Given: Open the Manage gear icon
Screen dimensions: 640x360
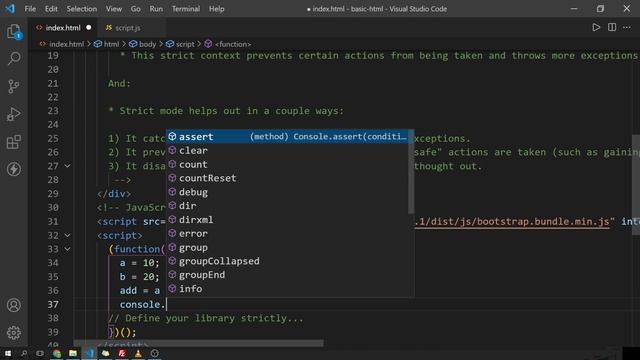Looking at the screenshot, I should pyautogui.click(x=14, y=333).
